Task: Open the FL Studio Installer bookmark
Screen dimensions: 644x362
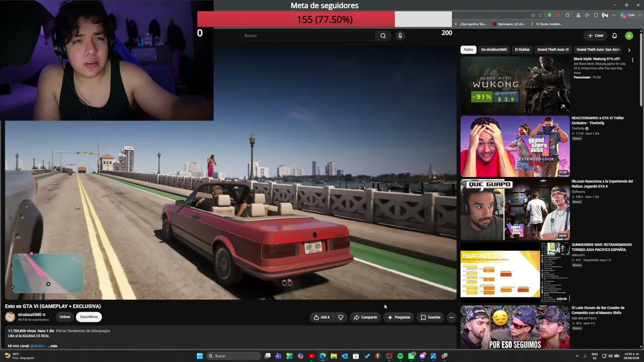Action: click(546, 24)
